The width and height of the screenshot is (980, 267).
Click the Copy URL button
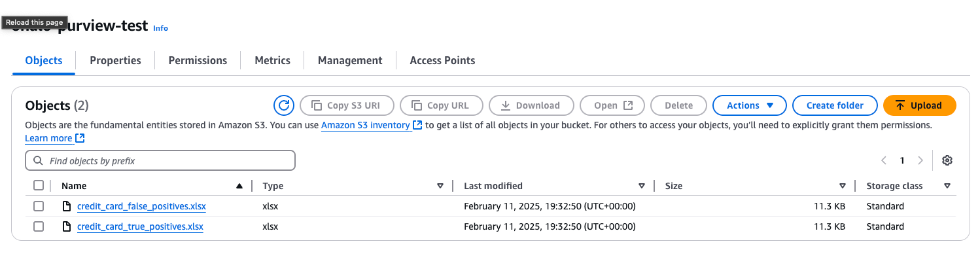point(442,105)
